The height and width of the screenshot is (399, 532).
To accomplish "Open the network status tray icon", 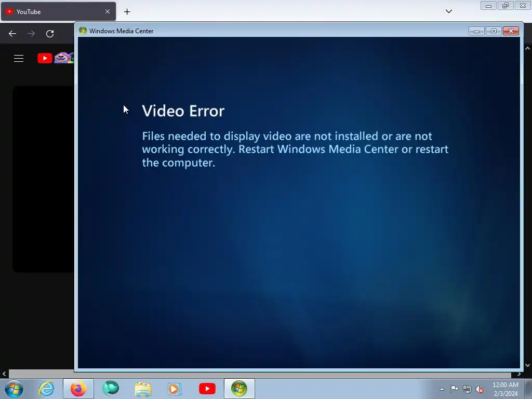I will [467, 390].
